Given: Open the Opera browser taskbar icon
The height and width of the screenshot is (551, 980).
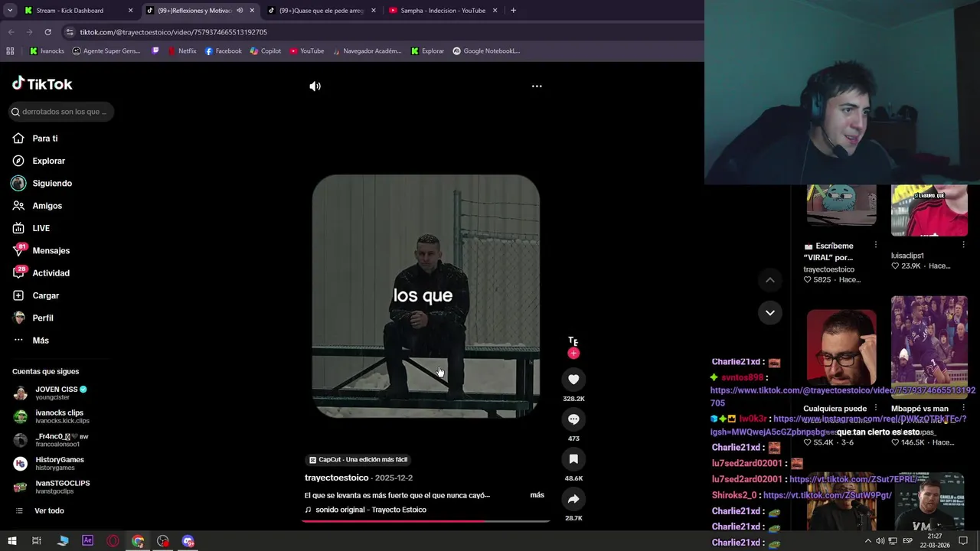Looking at the screenshot, I should click(113, 541).
